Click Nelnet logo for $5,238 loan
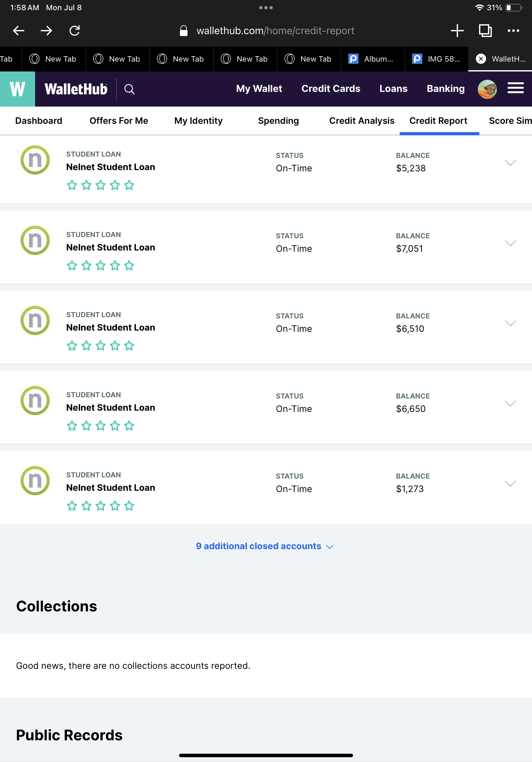Image resolution: width=532 pixels, height=762 pixels. [35, 160]
